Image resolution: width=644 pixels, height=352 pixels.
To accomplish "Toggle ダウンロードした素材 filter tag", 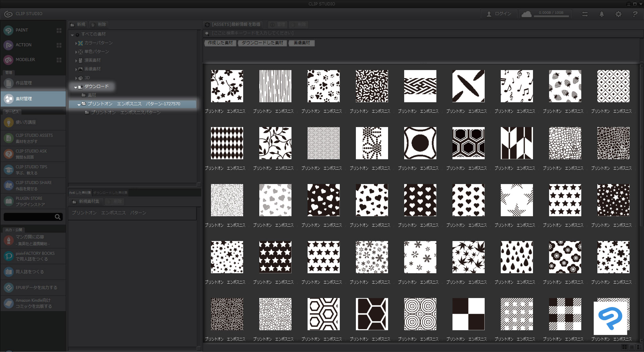I will point(262,43).
